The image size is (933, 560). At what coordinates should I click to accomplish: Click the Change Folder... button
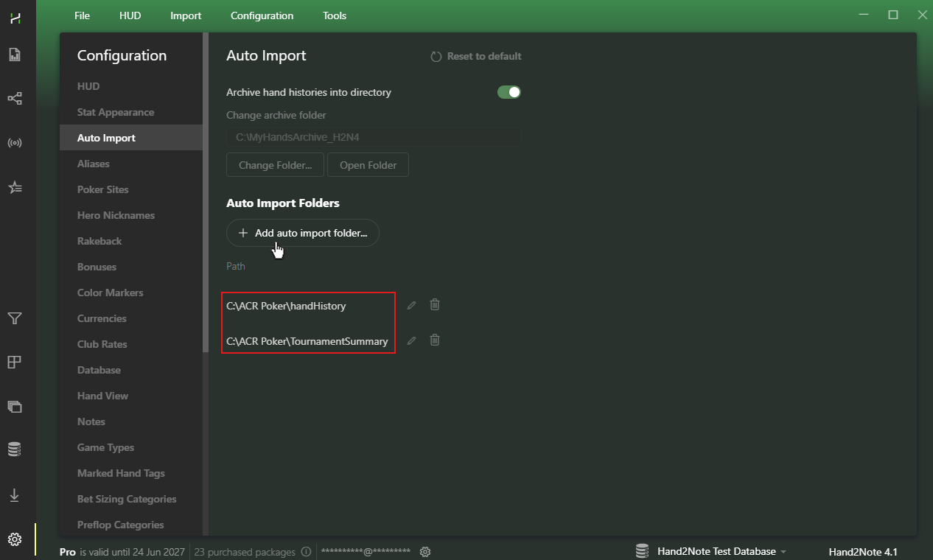(275, 165)
